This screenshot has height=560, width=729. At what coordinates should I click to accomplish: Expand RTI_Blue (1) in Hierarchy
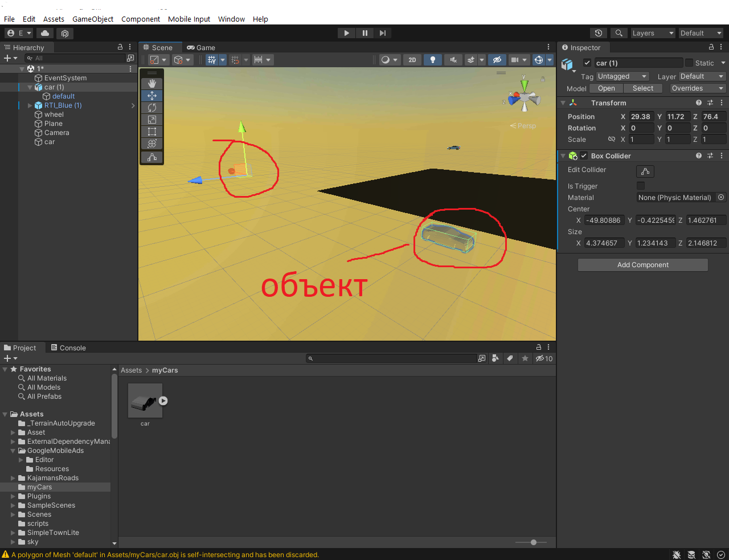point(30,105)
